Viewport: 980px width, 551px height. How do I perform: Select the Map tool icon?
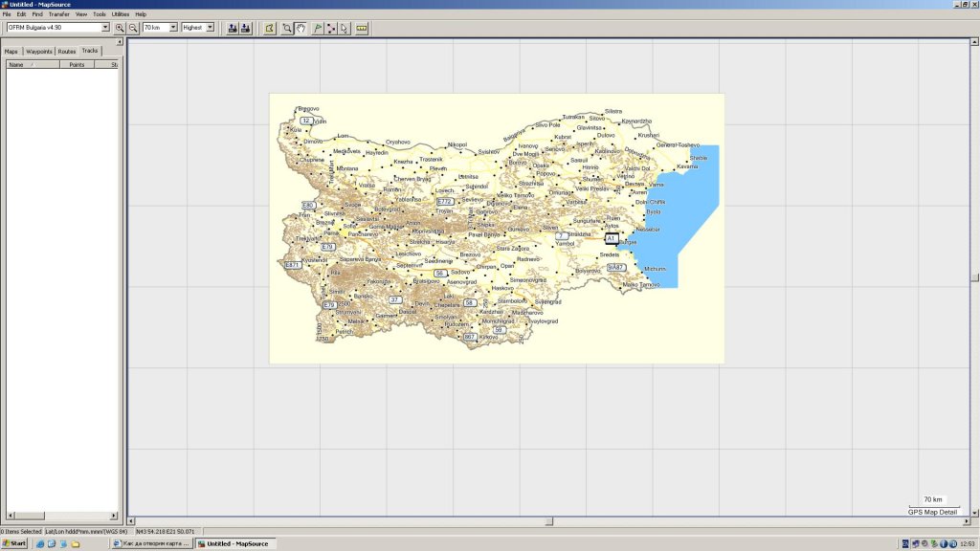pos(269,28)
